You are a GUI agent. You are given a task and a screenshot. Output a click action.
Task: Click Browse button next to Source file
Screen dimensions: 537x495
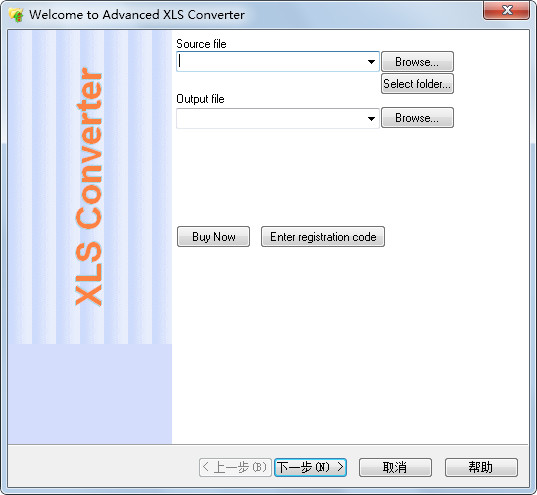coord(417,62)
